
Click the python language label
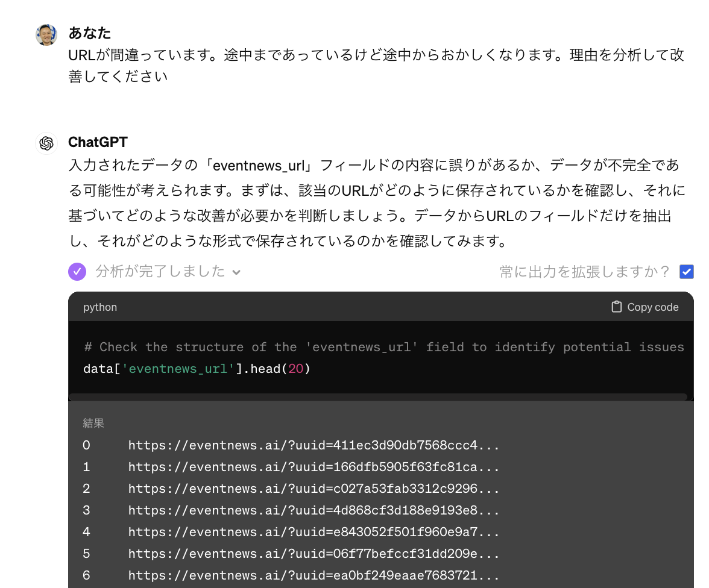pos(100,307)
